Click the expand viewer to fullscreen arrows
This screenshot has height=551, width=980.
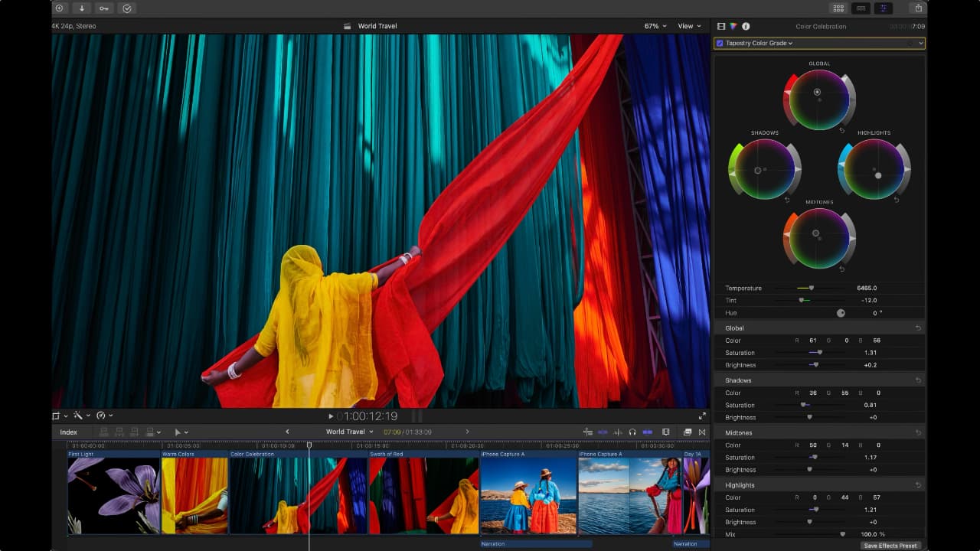click(703, 416)
